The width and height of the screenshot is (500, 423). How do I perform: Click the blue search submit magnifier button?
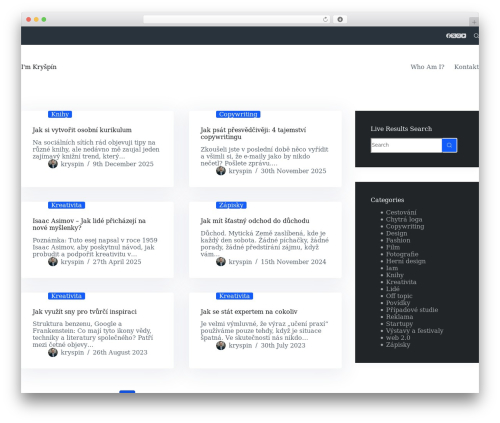click(449, 145)
